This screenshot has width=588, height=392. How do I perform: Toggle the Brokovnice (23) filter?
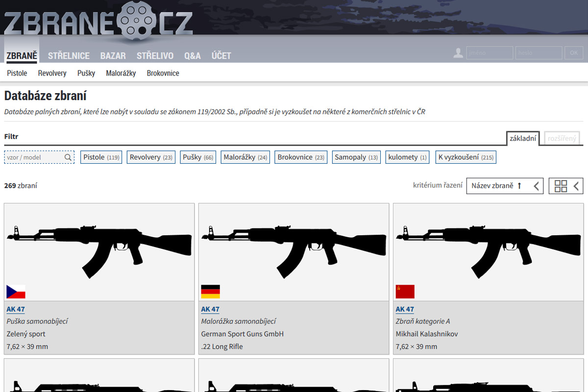pos(301,157)
